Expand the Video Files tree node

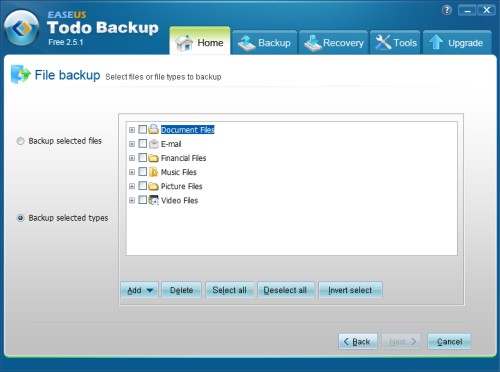(x=132, y=200)
